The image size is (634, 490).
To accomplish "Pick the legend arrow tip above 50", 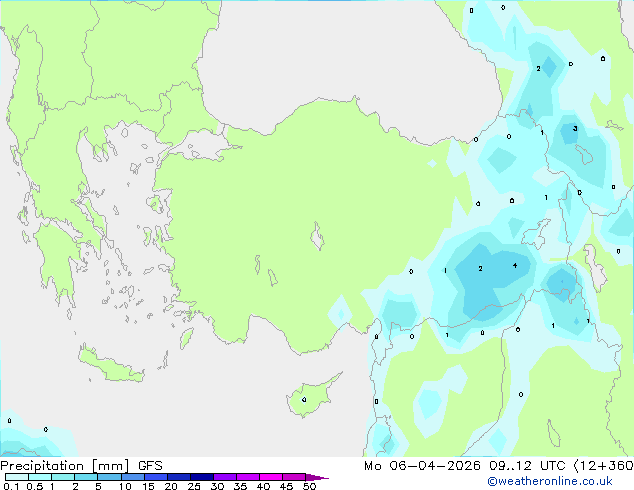I will tap(317, 477).
